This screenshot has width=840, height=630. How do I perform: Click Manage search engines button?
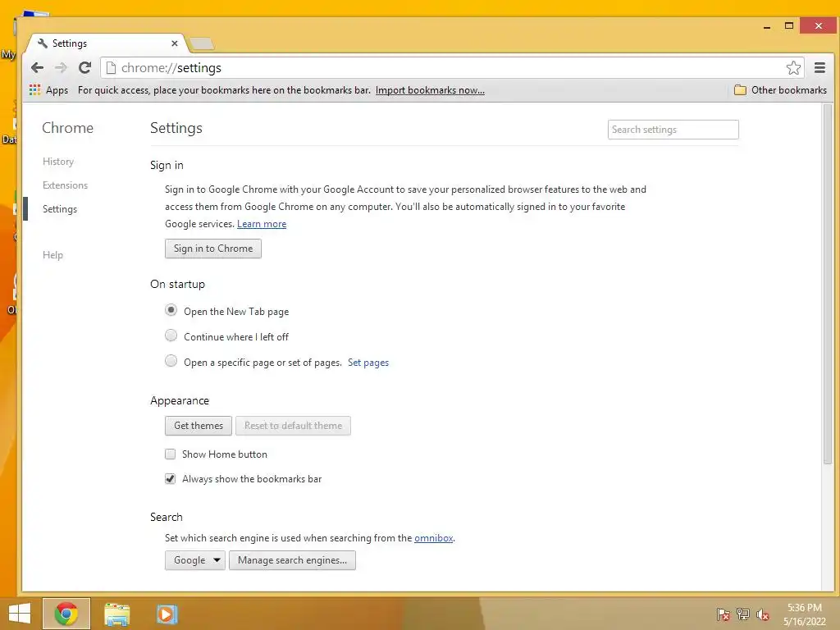click(x=293, y=560)
